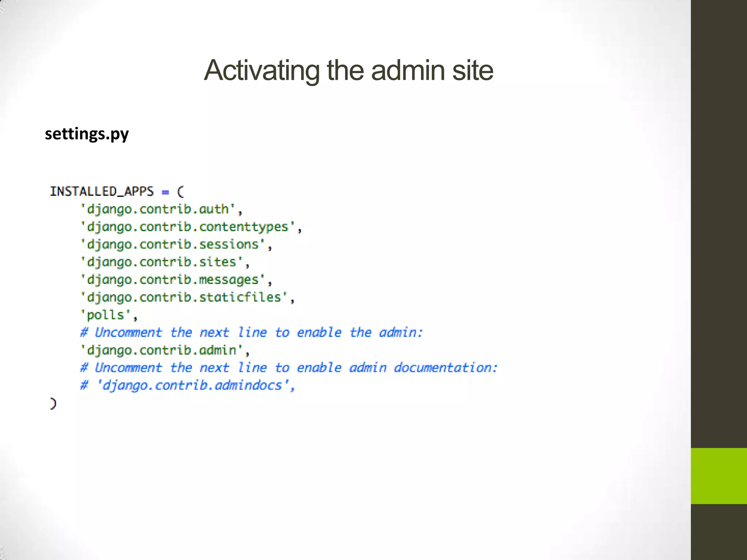Image resolution: width=747 pixels, height=560 pixels.
Task: Click the comment about enabling admin documentation
Action: point(289,368)
